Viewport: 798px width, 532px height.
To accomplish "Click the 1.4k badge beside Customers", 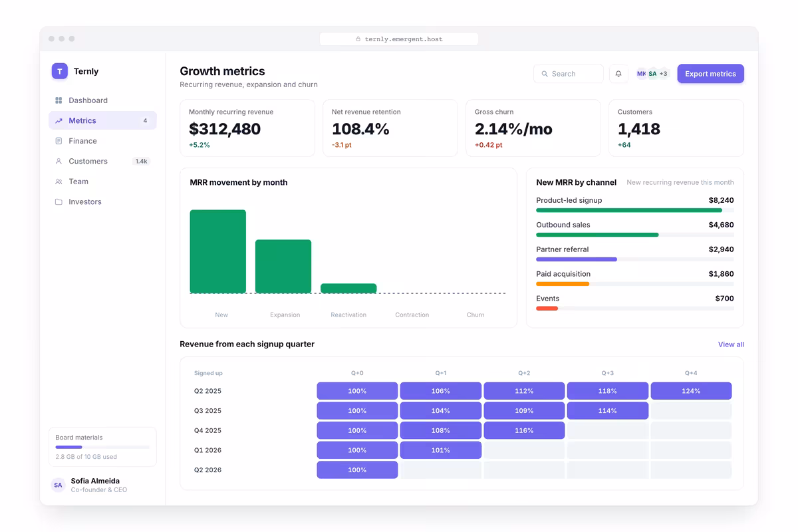I will tap(141, 162).
